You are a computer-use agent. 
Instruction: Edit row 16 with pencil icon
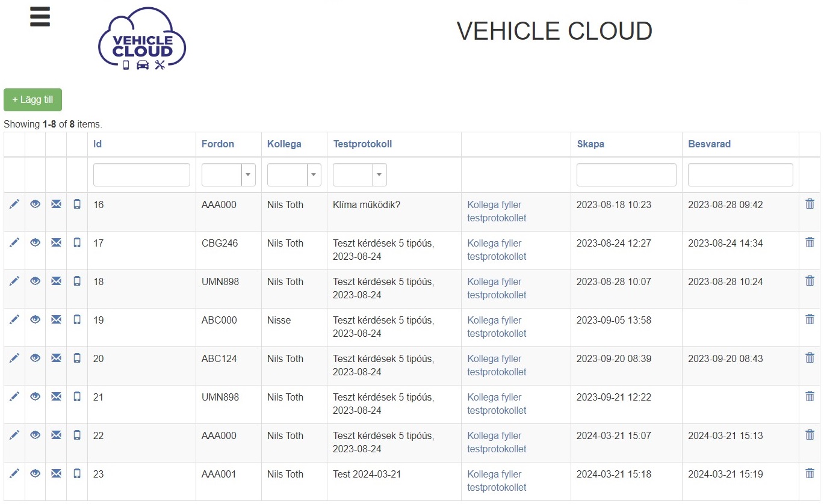(x=14, y=204)
